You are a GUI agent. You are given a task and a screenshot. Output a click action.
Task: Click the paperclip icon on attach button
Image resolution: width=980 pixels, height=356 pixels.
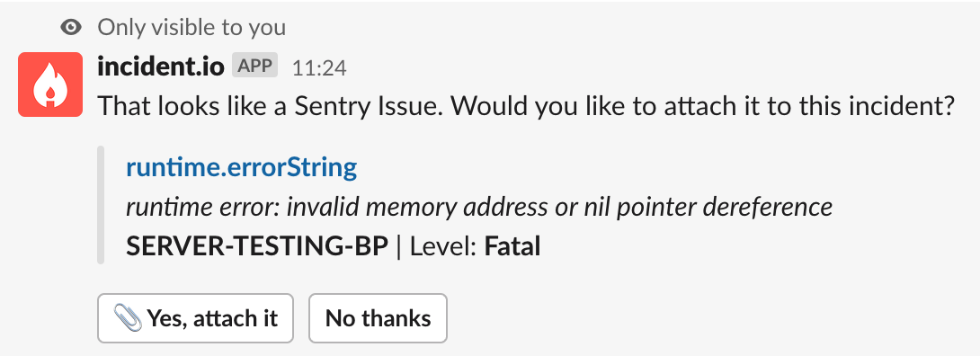[129, 318]
